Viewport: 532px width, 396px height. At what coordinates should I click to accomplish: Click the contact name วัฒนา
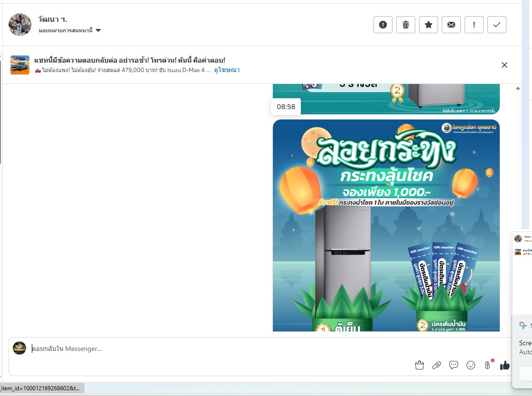tap(53, 19)
